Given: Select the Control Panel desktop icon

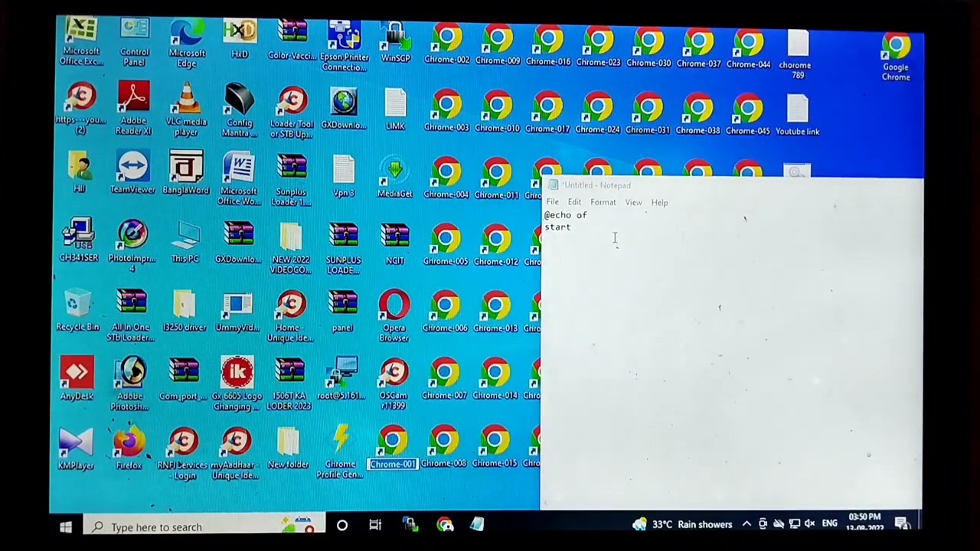Looking at the screenshot, I should (134, 42).
